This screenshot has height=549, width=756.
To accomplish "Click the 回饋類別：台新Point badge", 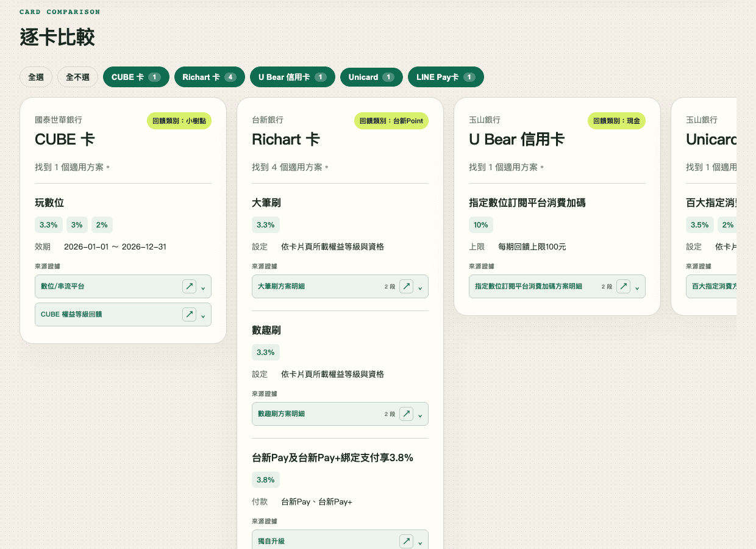I will pyautogui.click(x=391, y=121).
